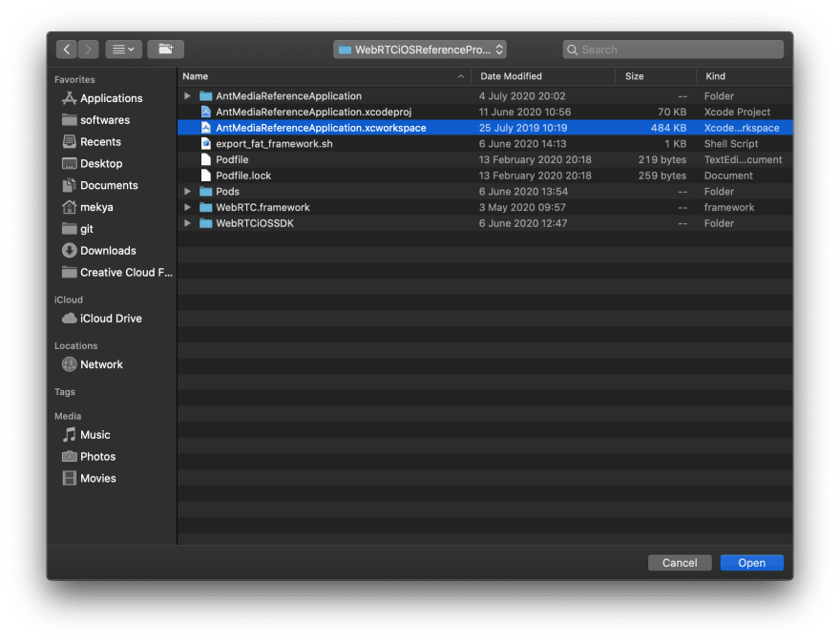Click the 4 July 2020 20:02 date
Image resolution: width=840 pixels, height=642 pixels.
coord(522,95)
